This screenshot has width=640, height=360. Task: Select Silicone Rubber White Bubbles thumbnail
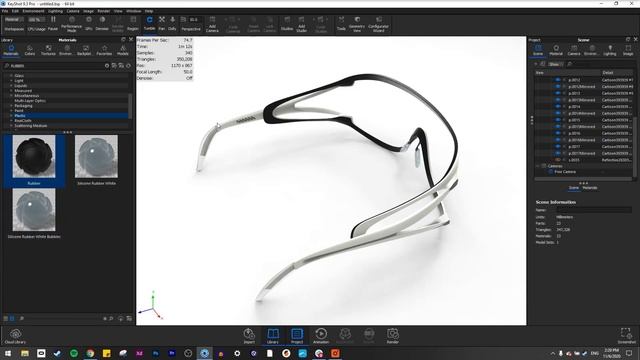click(34, 210)
